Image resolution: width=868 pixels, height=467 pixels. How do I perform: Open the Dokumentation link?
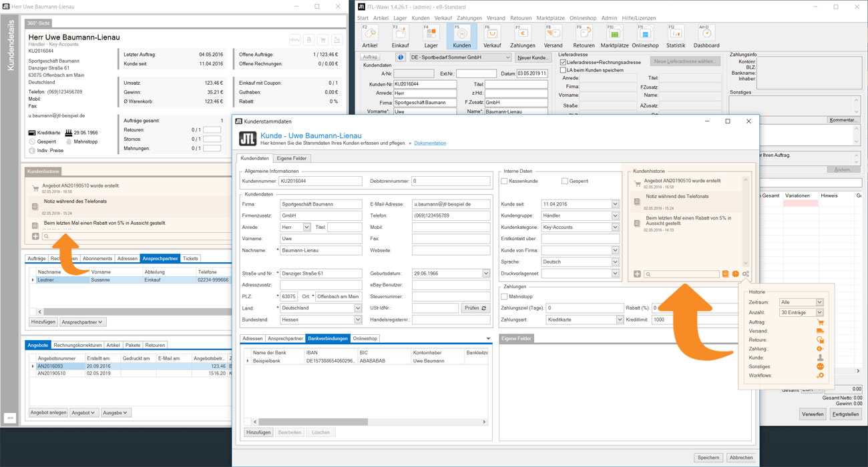coord(430,143)
